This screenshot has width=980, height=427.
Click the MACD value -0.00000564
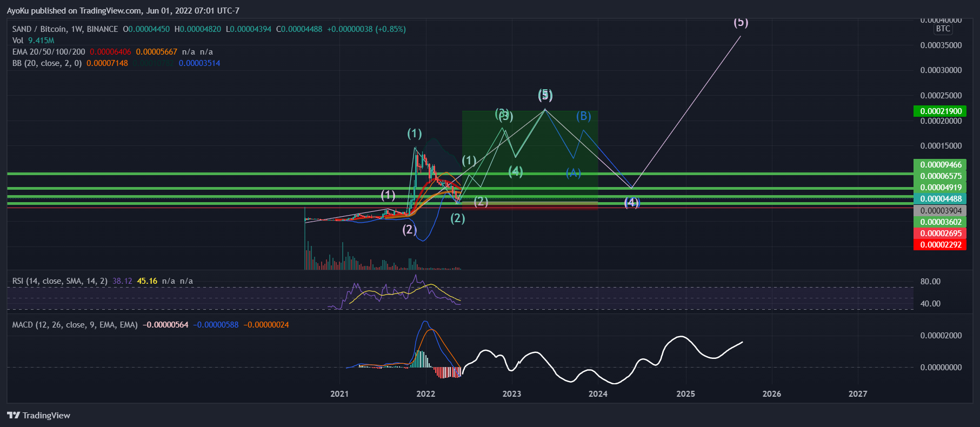click(x=165, y=325)
